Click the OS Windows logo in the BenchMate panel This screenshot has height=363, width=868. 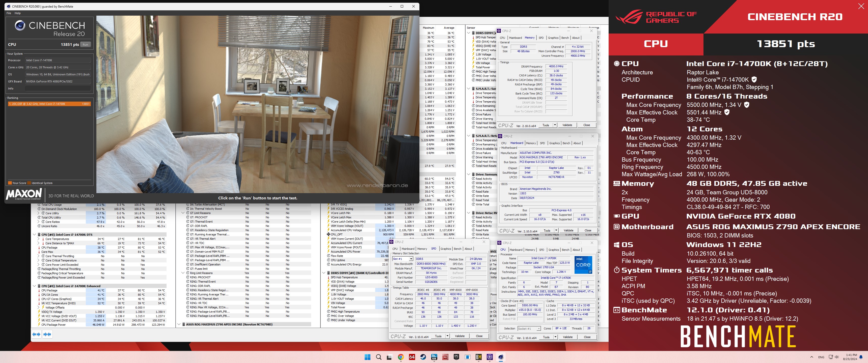617,245
